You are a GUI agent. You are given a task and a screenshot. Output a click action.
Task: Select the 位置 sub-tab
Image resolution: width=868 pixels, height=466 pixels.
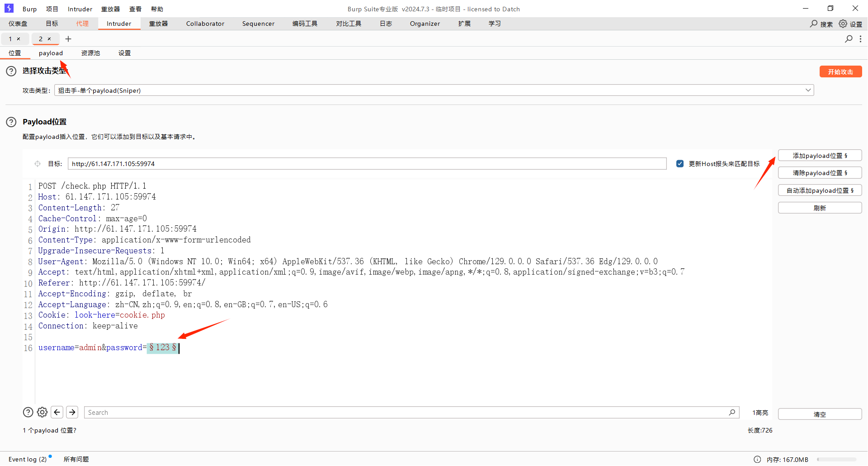coord(15,53)
